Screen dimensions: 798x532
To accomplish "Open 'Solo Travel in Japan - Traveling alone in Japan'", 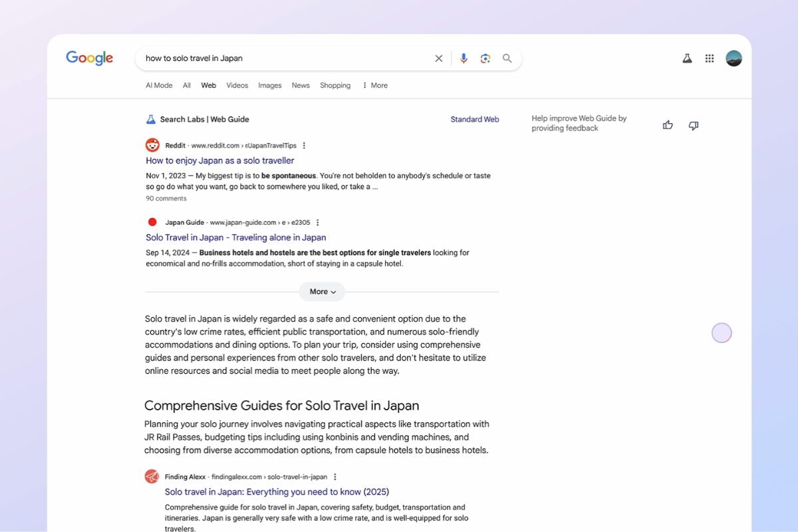I will click(236, 237).
